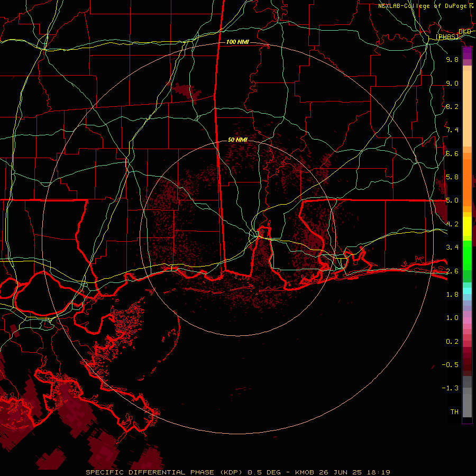The width and height of the screenshot is (476, 476).
Task: Pick the purple swatch atop the color bar
Action: (x=467, y=53)
